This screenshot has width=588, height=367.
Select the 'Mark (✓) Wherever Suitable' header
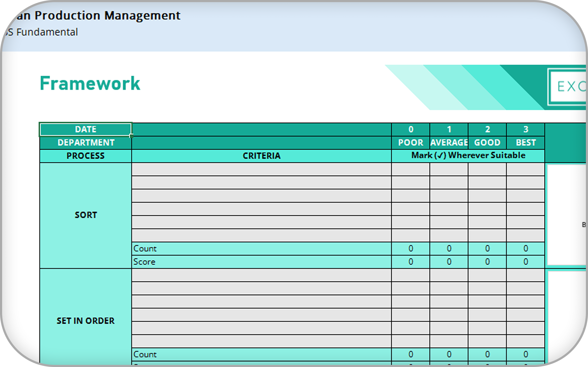point(468,156)
